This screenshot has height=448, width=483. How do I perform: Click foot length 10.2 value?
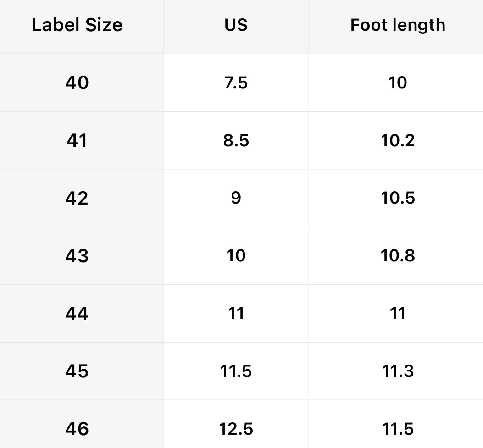397,140
